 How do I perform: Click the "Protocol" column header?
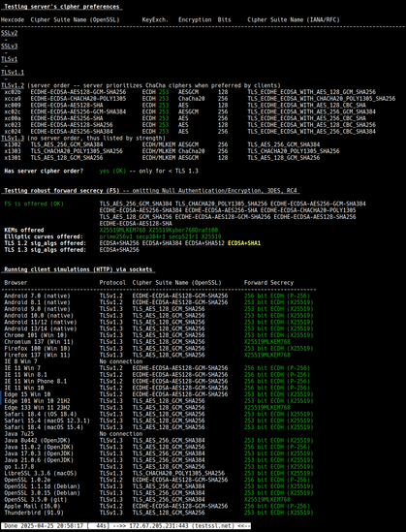112,282
